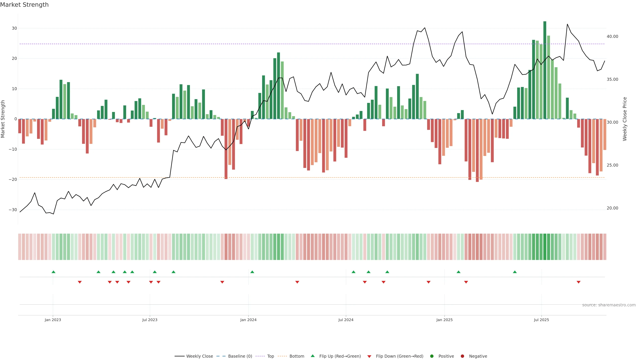Screen dimensions: 644x362
Task: Click the green Flip Up triangle in legend
Action: (x=312, y=356)
